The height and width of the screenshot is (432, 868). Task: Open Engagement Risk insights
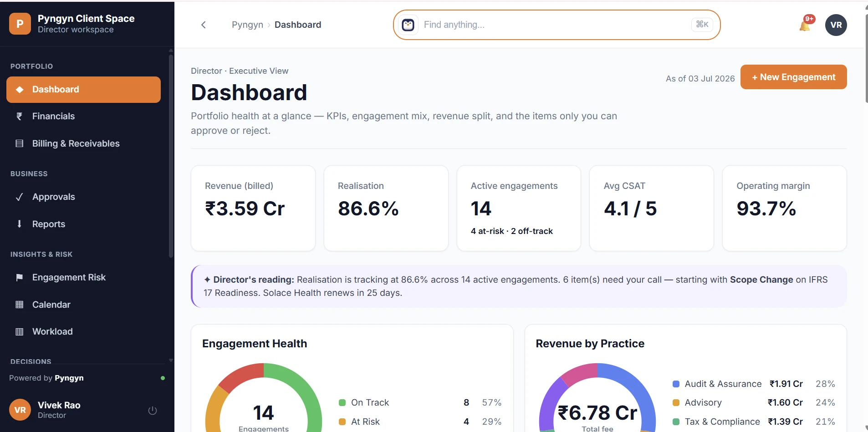click(x=83, y=278)
